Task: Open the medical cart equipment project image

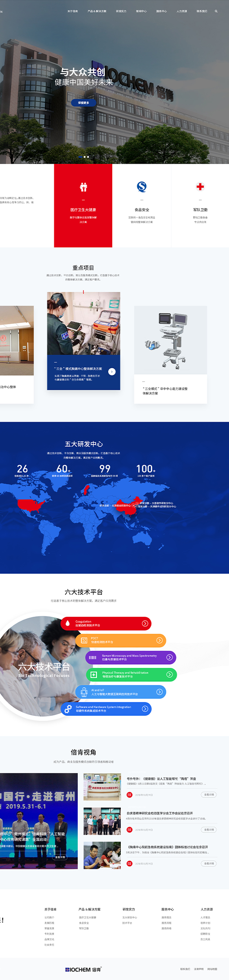Action: click(x=171, y=340)
